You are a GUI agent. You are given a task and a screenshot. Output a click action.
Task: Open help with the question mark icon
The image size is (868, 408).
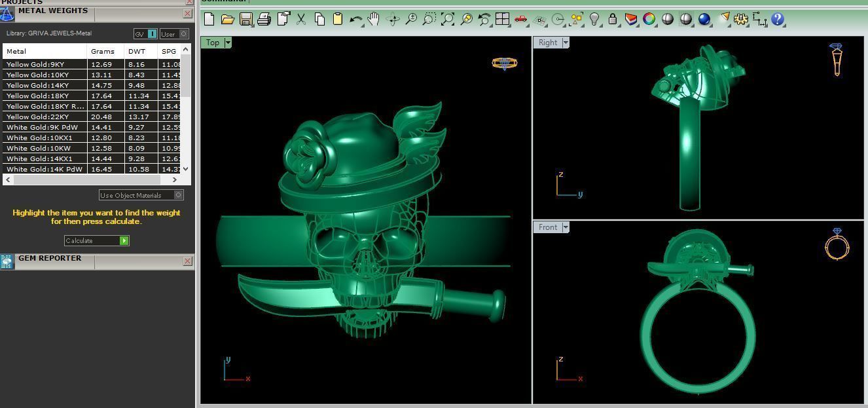pos(778,19)
